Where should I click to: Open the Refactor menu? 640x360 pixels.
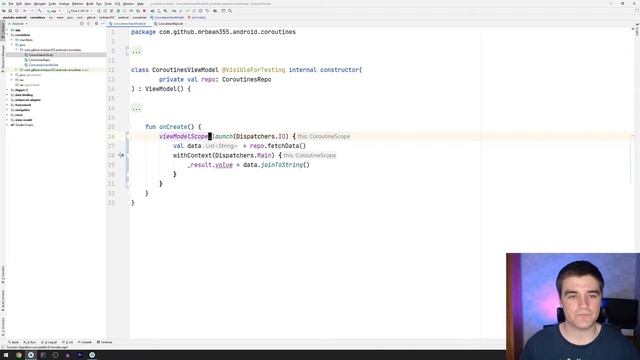(x=78, y=4)
